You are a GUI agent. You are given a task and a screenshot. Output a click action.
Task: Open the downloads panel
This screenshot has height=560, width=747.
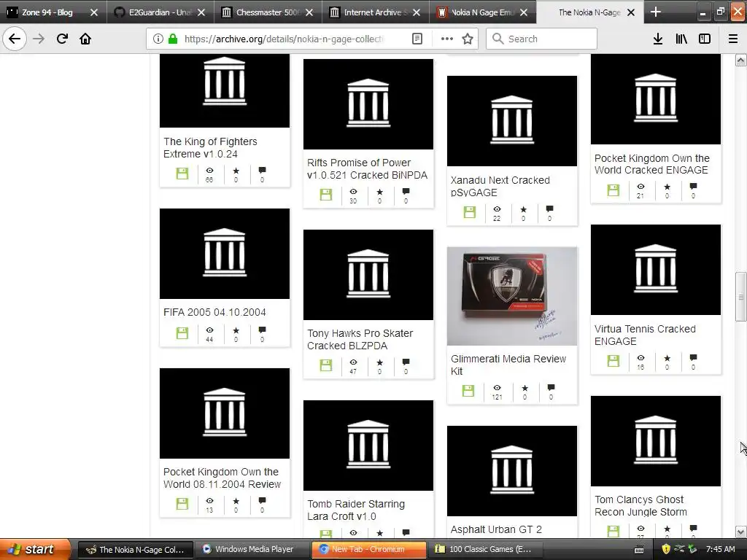tap(657, 39)
